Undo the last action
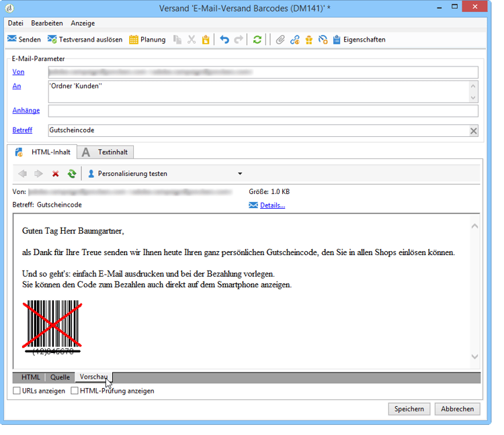504x435 pixels. click(x=224, y=40)
